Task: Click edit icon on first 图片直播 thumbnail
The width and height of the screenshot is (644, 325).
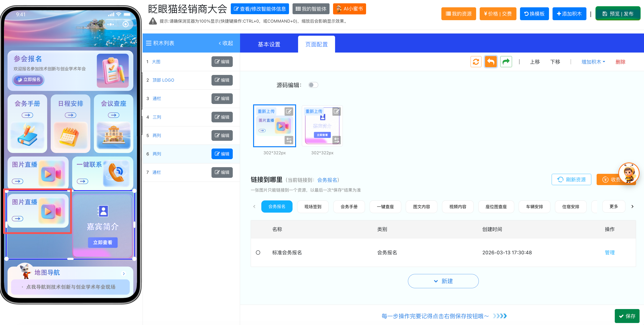Action: click(x=289, y=111)
